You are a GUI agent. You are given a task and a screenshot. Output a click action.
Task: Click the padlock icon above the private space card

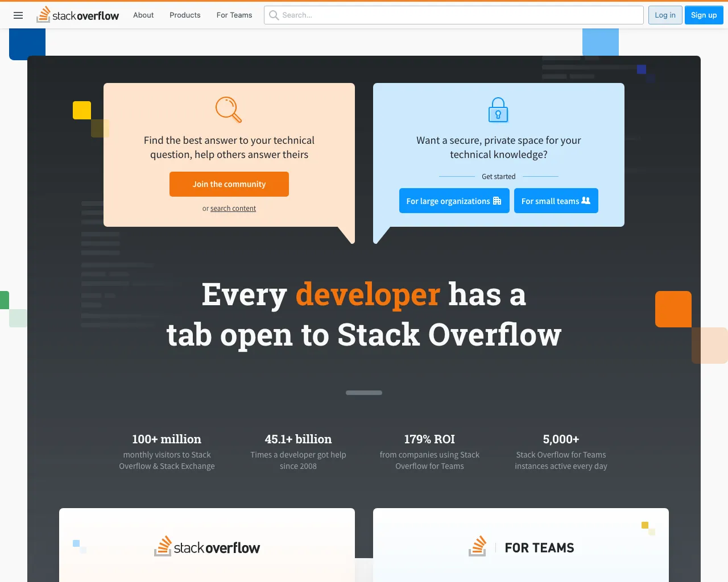[x=498, y=110]
